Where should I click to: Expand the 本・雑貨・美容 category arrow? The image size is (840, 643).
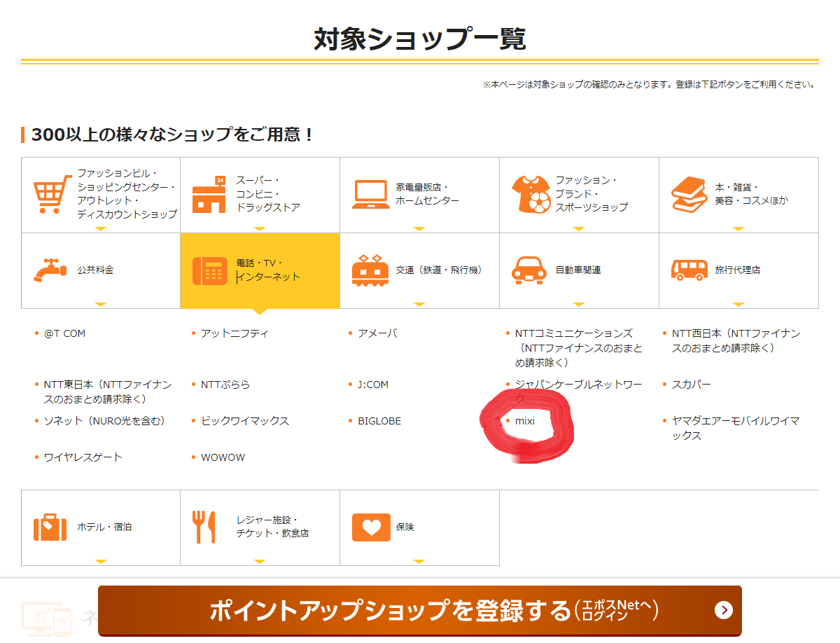738,228
